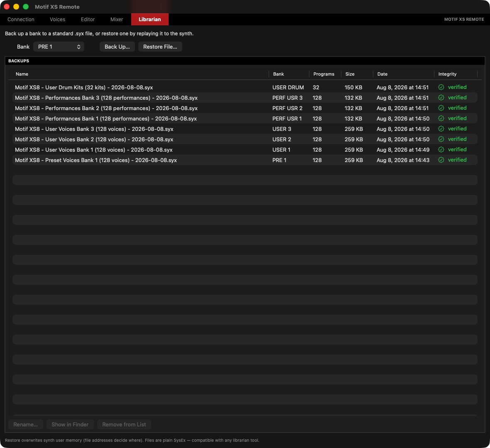Screen dimensions: 490x448
Task: Click the PERF USR 2 bank cell
Action: 287,108
